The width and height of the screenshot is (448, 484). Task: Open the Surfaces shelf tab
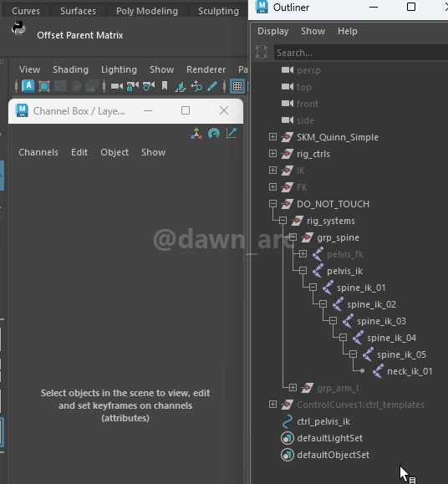pos(78,11)
